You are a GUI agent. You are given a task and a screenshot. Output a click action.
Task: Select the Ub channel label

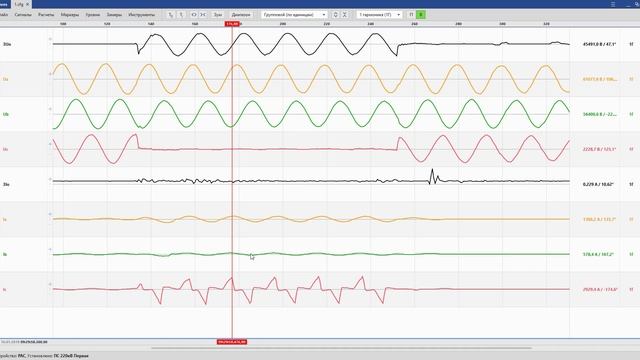coord(6,114)
